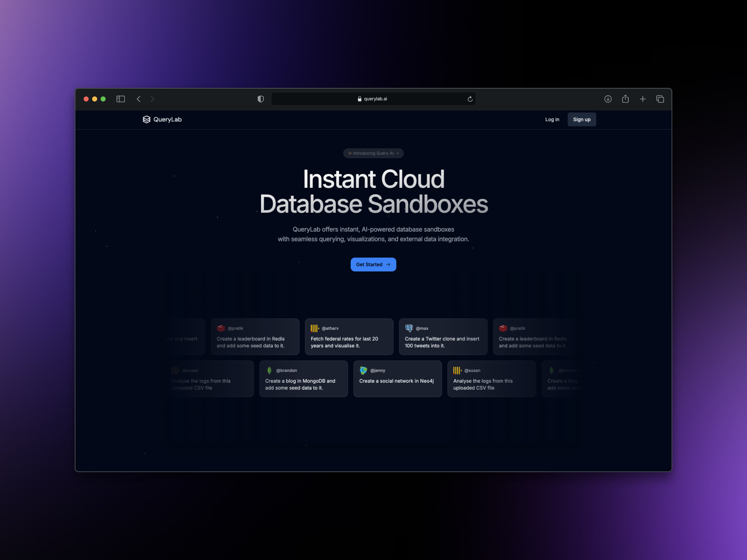This screenshot has width=747, height=560.
Task: Click the querylab.ai address bar
Action: 373,99
